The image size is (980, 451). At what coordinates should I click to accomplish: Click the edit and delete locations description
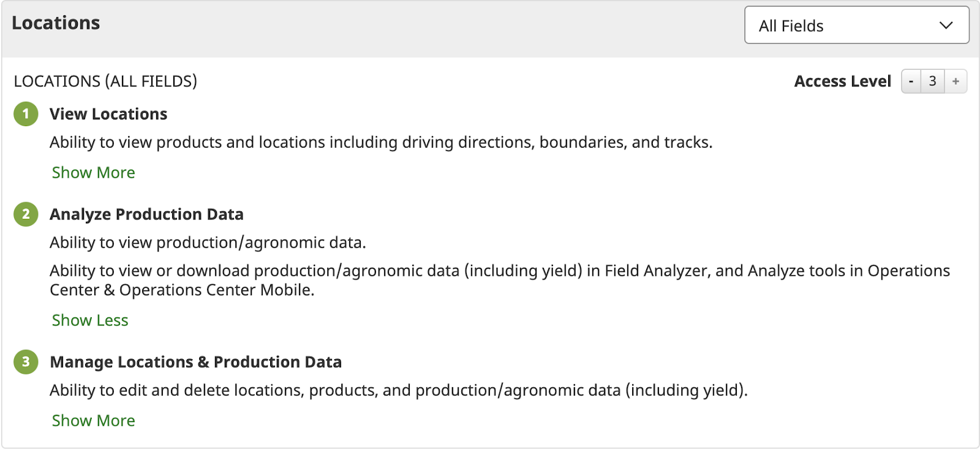pyautogui.click(x=398, y=390)
